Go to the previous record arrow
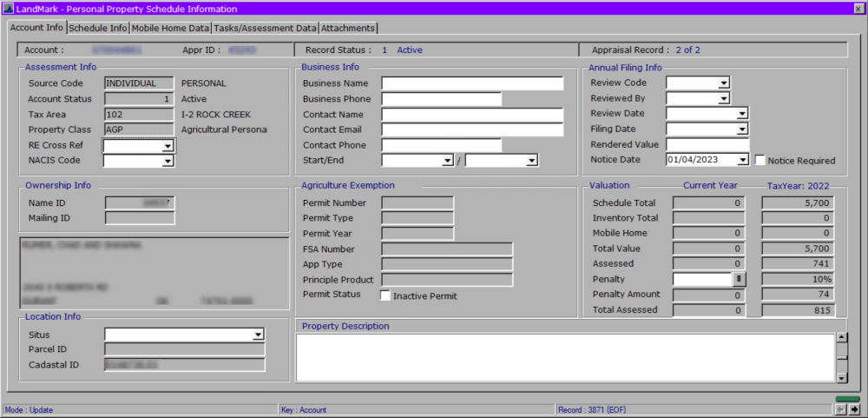Viewport: 868px width, 418px height. click(x=839, y=409)
